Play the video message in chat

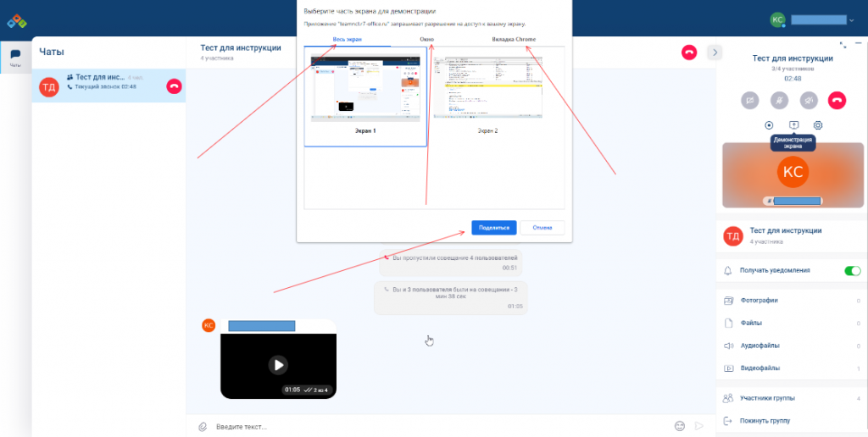[x=278, y=365]
